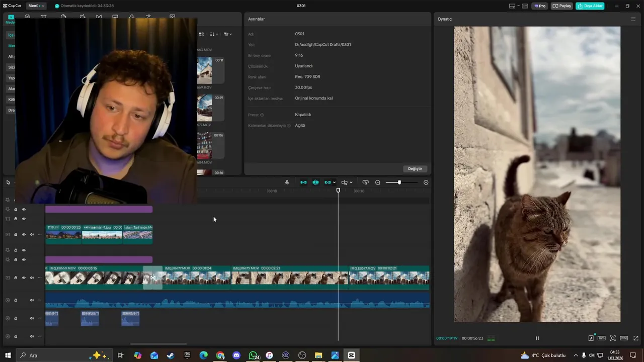
Task: Open Google Chrome from the taskbar
Action: pyautogui.click(x=220, y=355)
